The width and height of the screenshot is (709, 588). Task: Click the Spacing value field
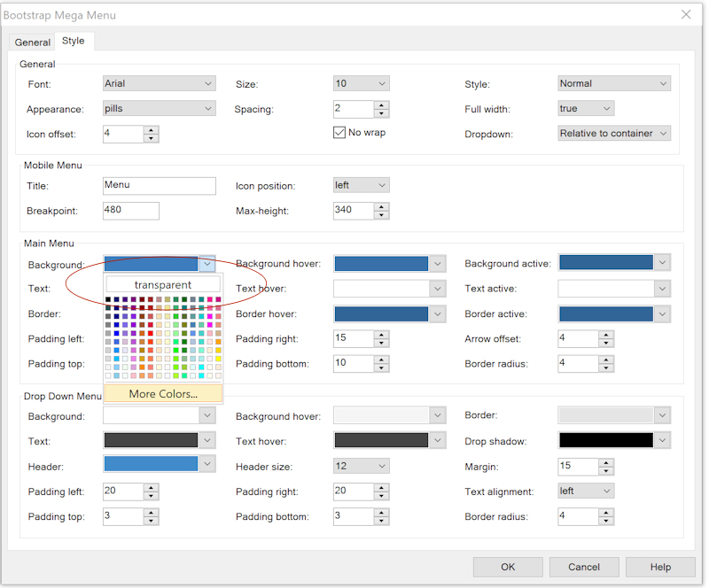354,109
